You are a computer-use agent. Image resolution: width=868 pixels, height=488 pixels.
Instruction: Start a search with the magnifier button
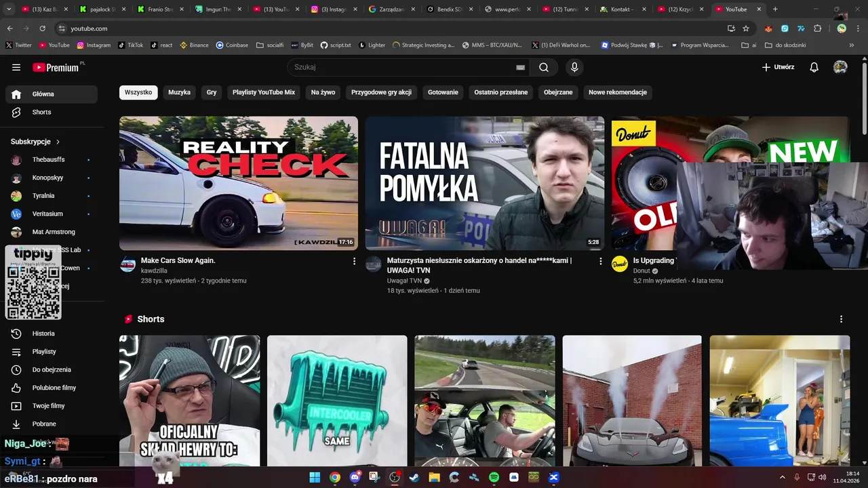point(544,67)
